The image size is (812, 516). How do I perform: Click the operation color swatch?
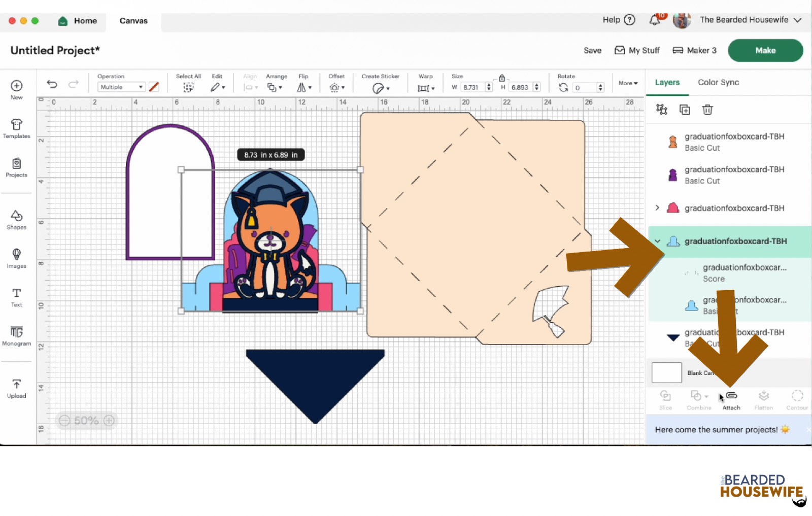pyautogui.click(x=154, y=87)
